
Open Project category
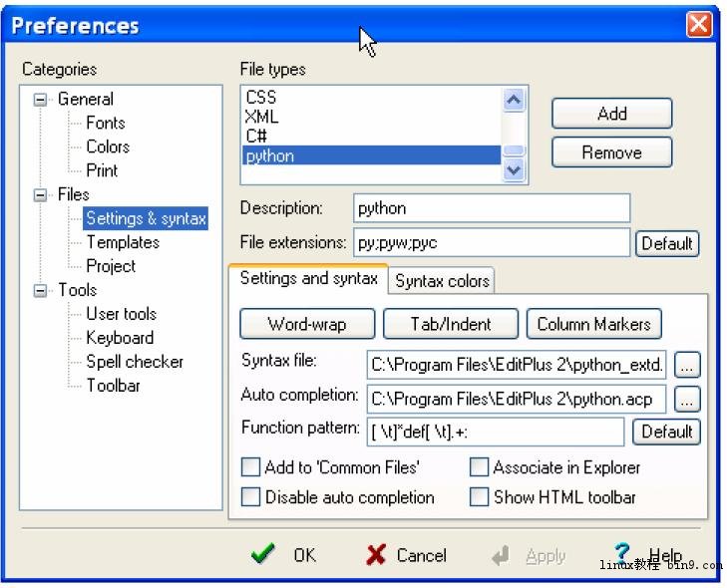111,266
